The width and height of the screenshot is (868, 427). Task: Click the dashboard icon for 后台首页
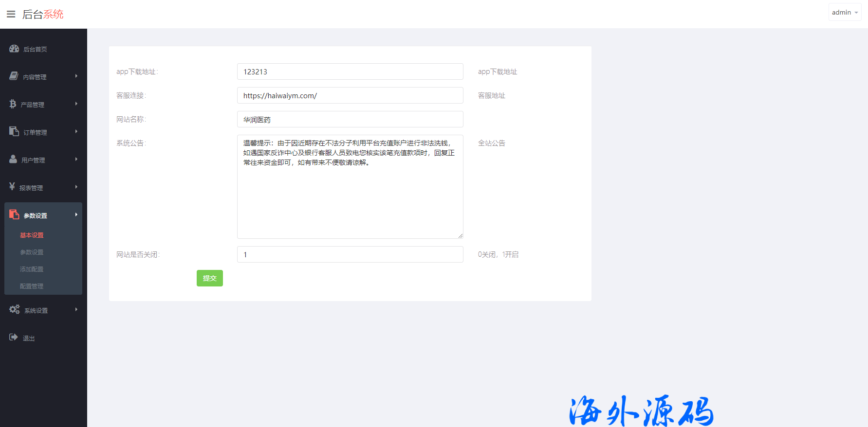pos(14,49)
